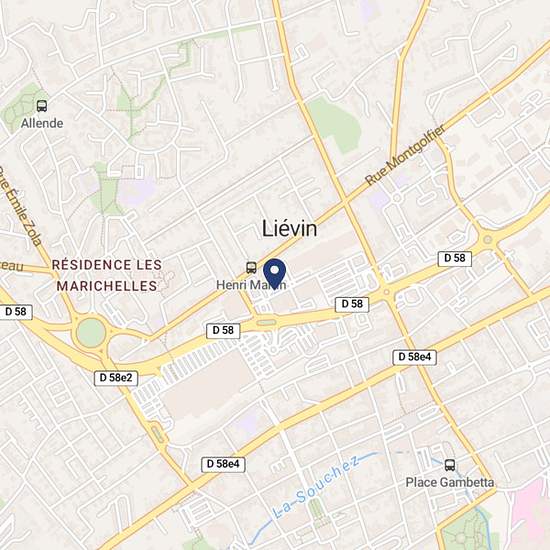Click the Rue Émile Zola street label
This screenshot has width=550, height=550.
(21, 207)
